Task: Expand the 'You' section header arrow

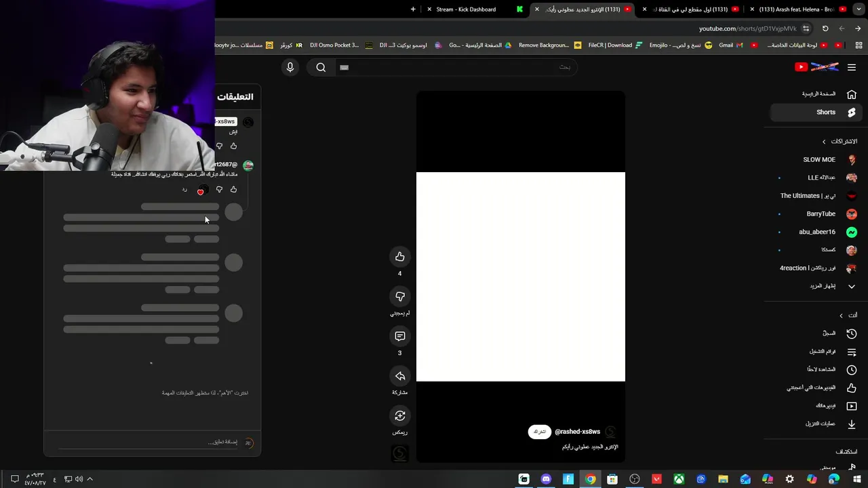Action: coord(841,316)
